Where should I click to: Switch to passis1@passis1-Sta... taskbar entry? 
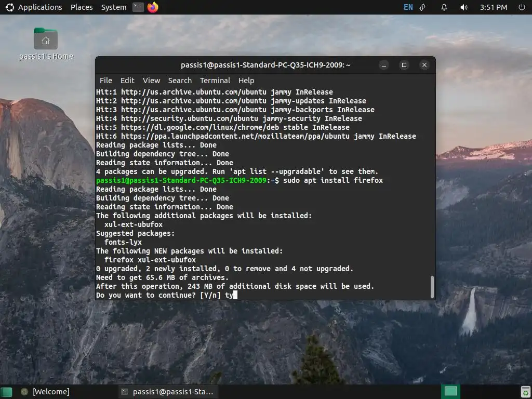tap(168, 392)
